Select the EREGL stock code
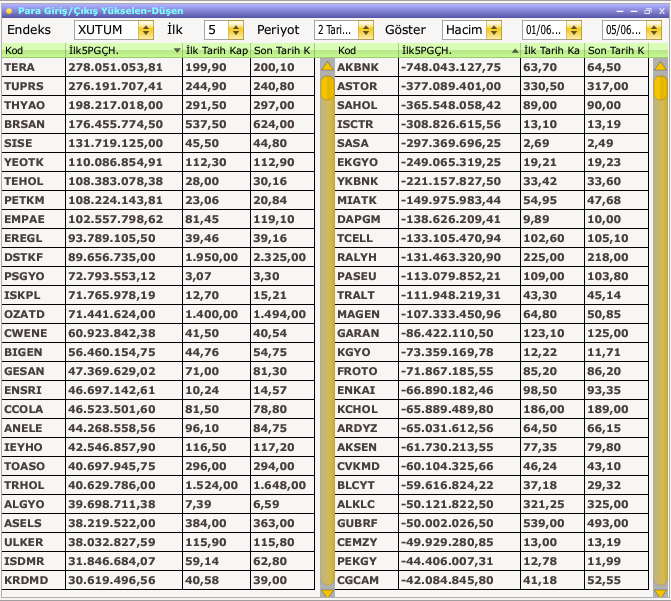 (23, 238)
